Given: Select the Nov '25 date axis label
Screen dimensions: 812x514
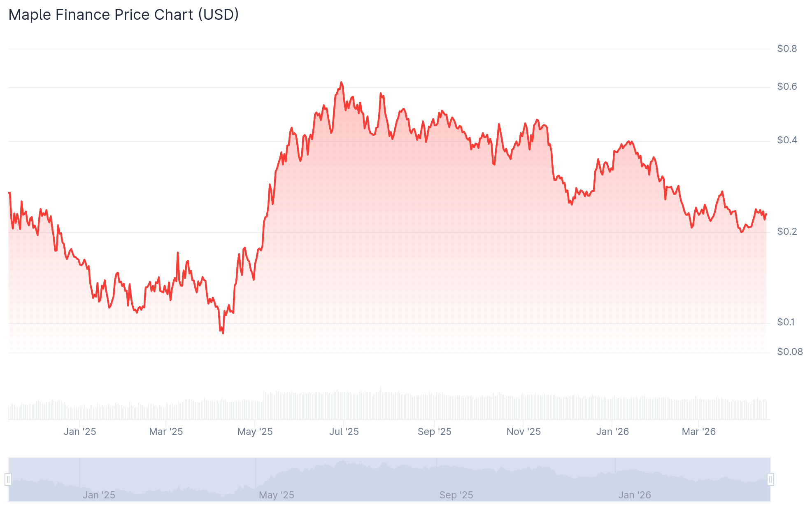Looking at the screenshot, I should click(523, 432).
